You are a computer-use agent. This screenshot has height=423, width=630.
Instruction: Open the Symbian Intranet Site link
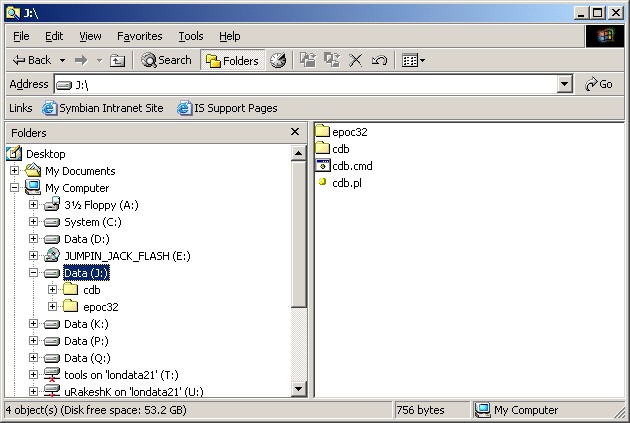coord(103,108)
